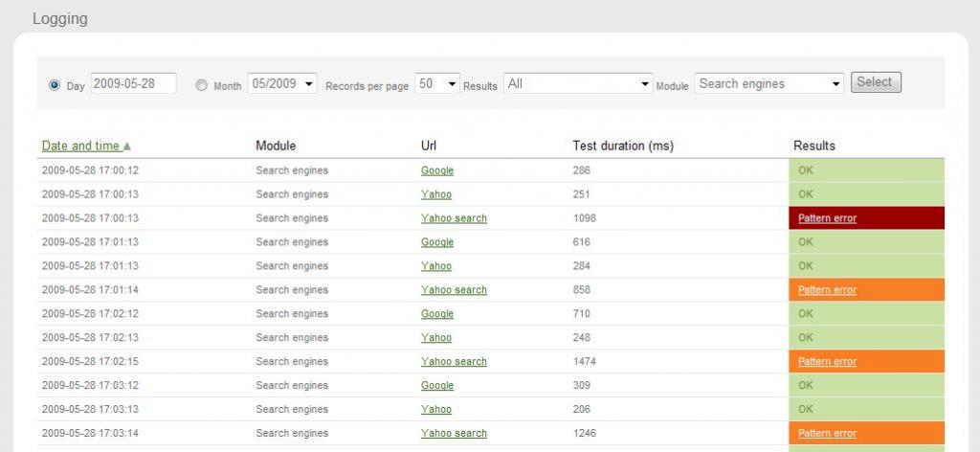Click the ascending sort arrow icon

coord(127,147)
